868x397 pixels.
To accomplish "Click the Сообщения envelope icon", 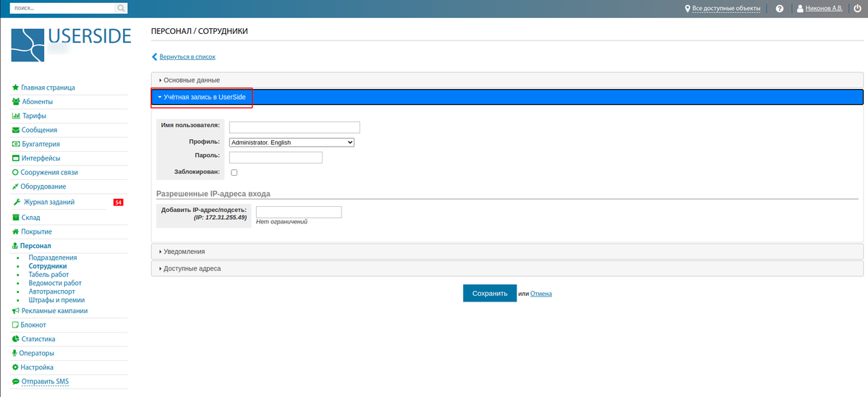I will (15, 130).
